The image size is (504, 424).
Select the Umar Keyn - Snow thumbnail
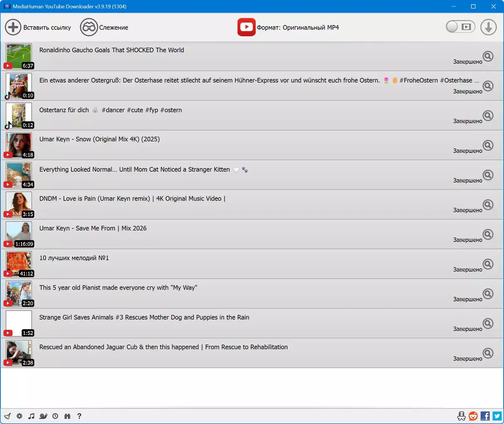tap(19, 145)
